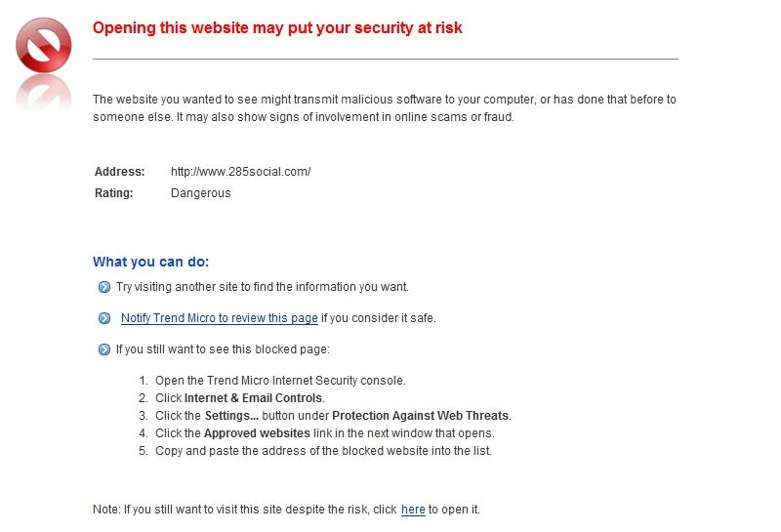Image resolution: width=781 pixels, height=532 pixels.
Task: Click the blocked address http://www.285social.com/
Action: [x=240, y=172]
